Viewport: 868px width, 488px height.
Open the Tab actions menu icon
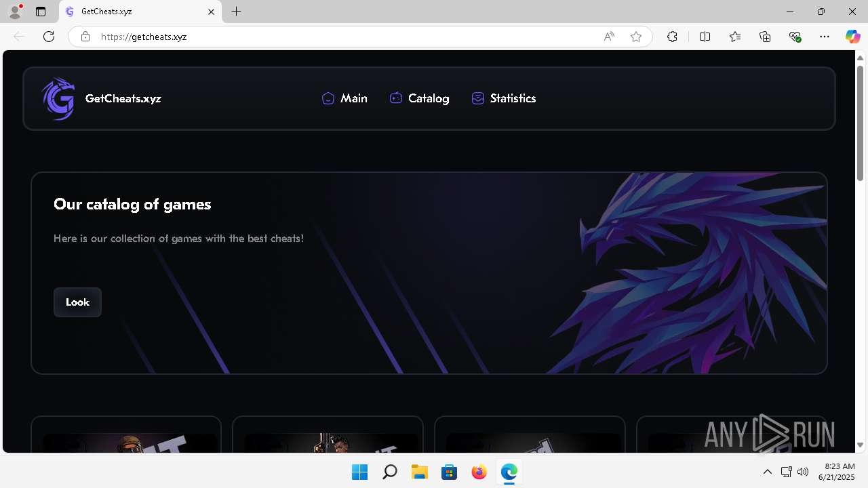[x=41, y=12]
